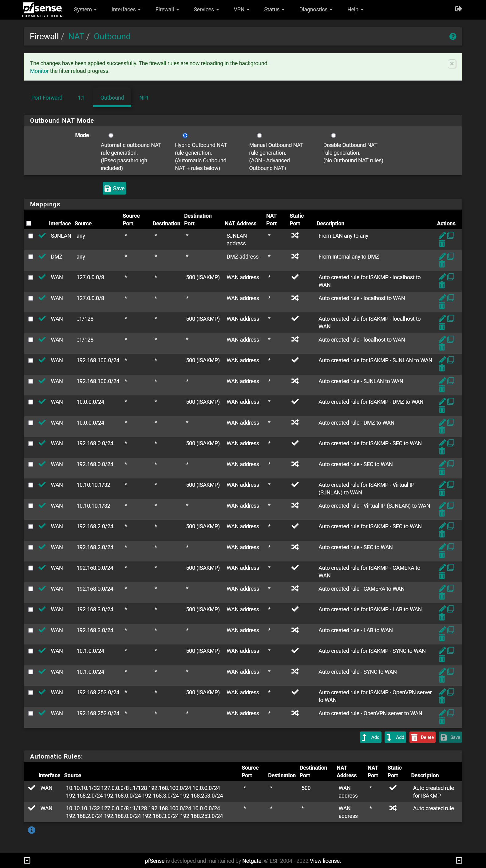Open the Help dropdown menu
The image size is (486, 868).
coord(355,10)
